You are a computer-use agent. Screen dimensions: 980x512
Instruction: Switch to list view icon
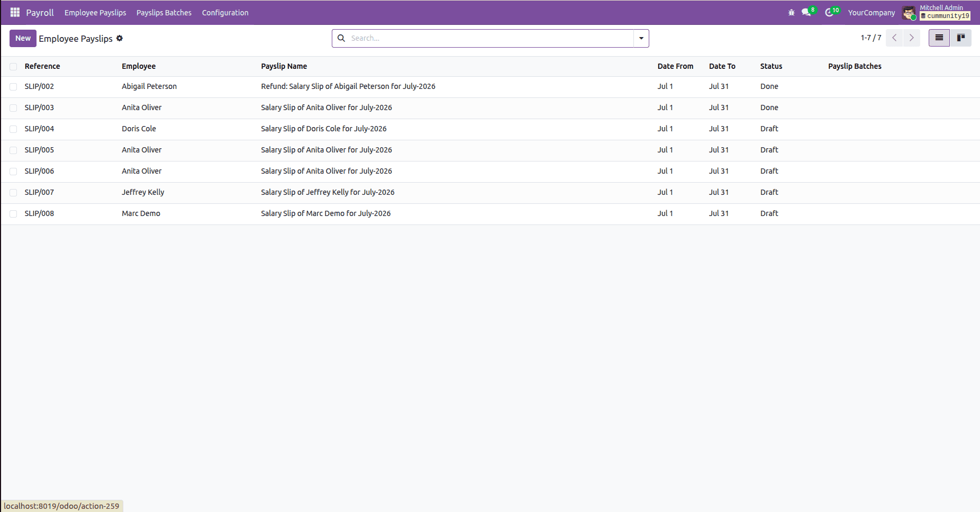coord(939,38)
